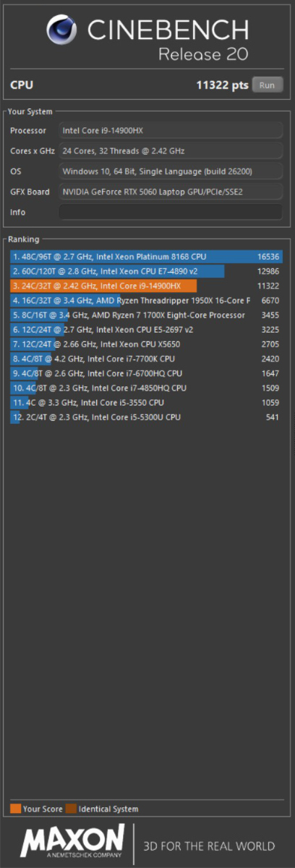295x868 pixels.
Task: Click the empty Info input field
Action: [x=171, y=212]
